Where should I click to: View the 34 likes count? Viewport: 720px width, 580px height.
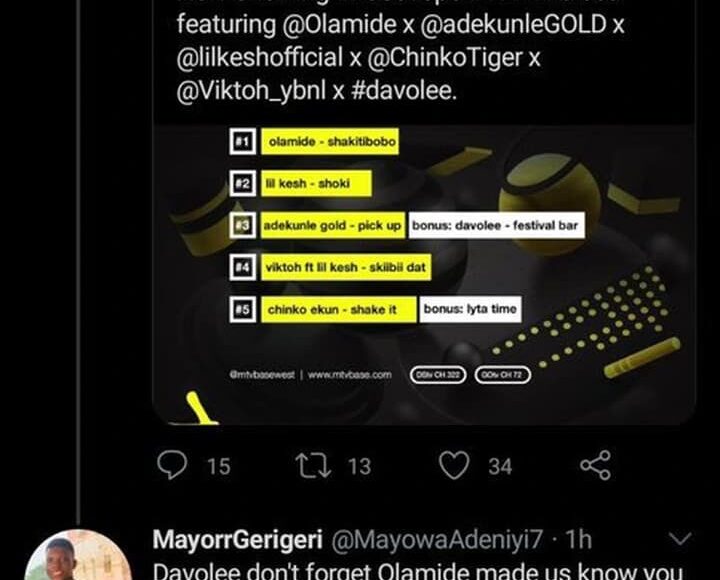click(500, 467)
